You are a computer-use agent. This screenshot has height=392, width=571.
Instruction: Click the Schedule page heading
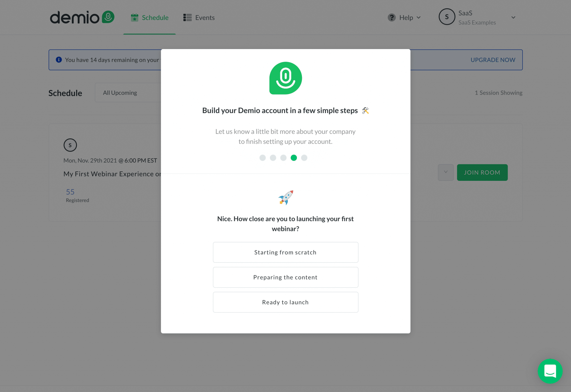coord(65,93)
